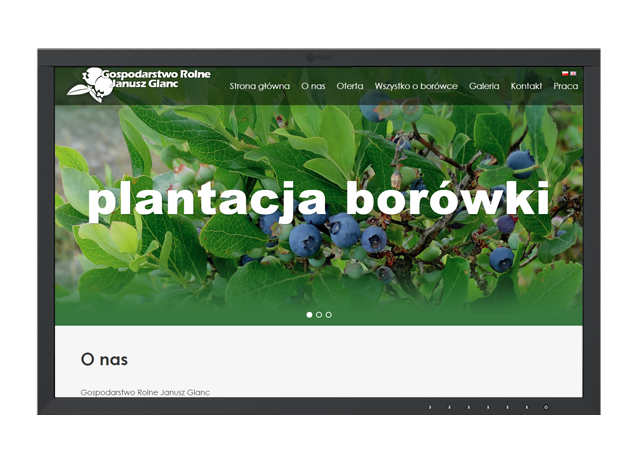Open the Galeria page
Screen dimensions: 640x470
pos(484,87)
